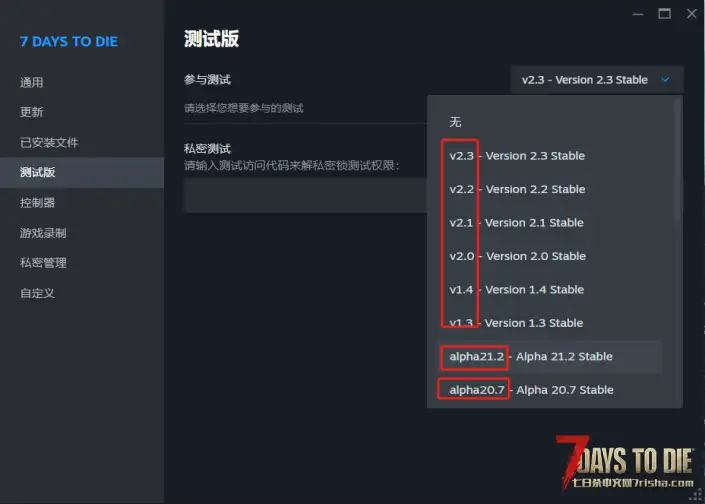Select the v2.0 Stable branch
Image resolution: width=705 pixels, height=504 pixels.
pyautogui.click(x=550, y=256)
